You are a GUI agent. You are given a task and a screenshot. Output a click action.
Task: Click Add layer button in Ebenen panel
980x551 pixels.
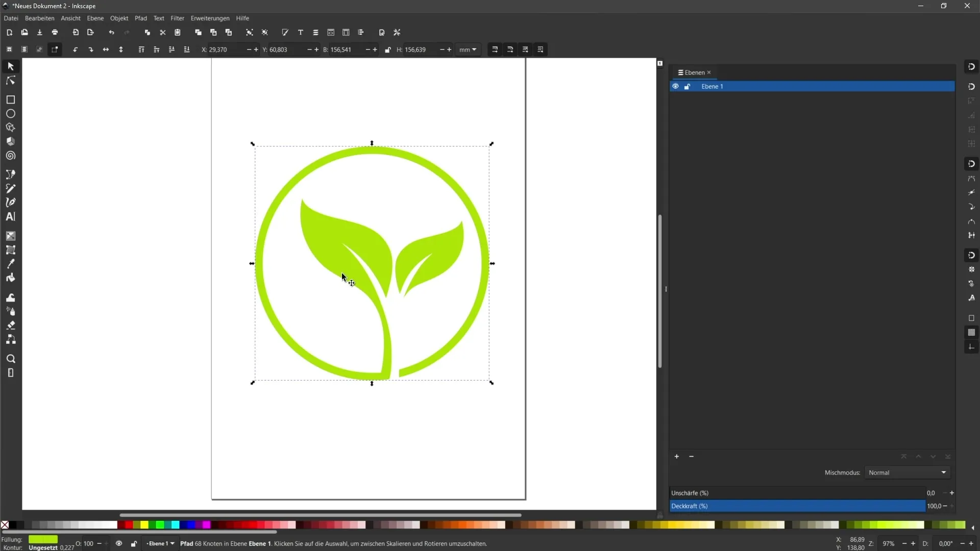(x=676, y=456)
